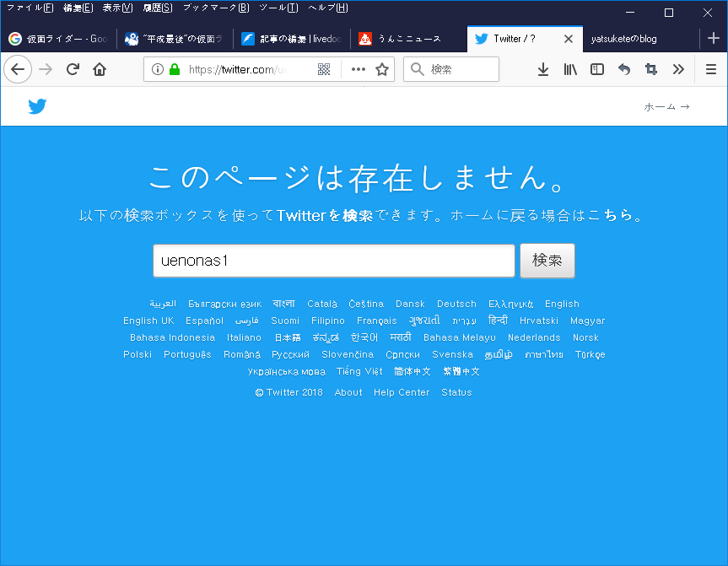Open the 表示(V) menu
Screen dimensions: 728x566
pyautogui.click(x=117, y=8)
